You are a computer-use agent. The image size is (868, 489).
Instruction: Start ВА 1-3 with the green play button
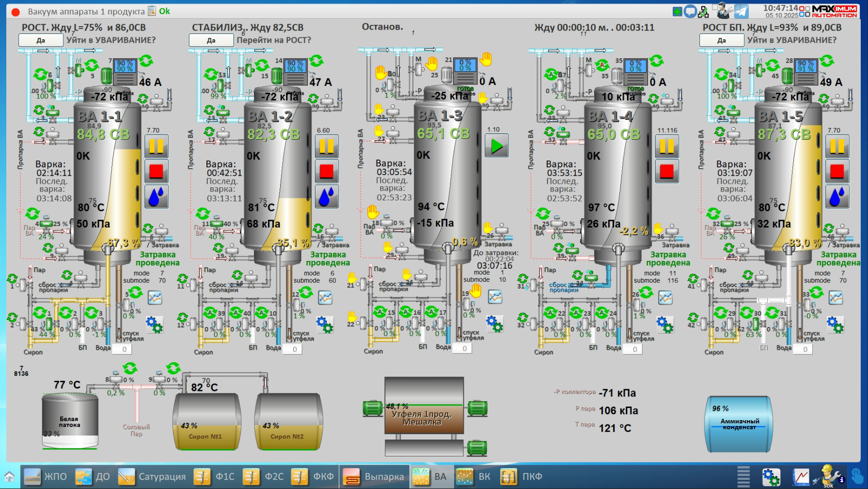pos(497,146)
